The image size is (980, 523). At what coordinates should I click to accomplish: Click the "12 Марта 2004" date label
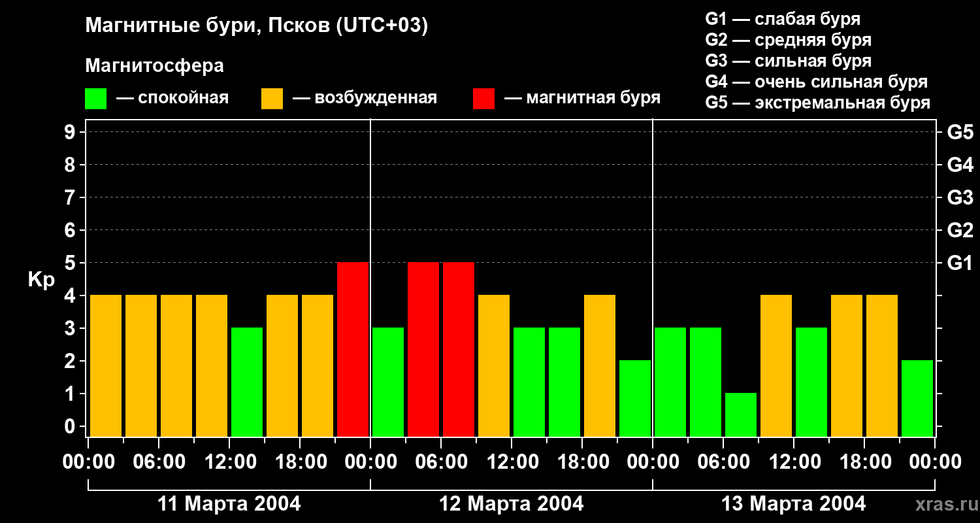point(512,504)
